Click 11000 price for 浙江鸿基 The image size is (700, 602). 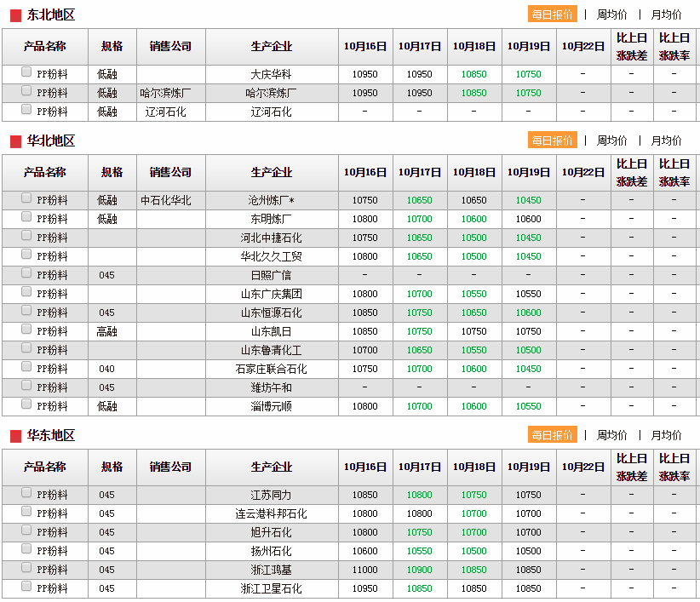365,570
